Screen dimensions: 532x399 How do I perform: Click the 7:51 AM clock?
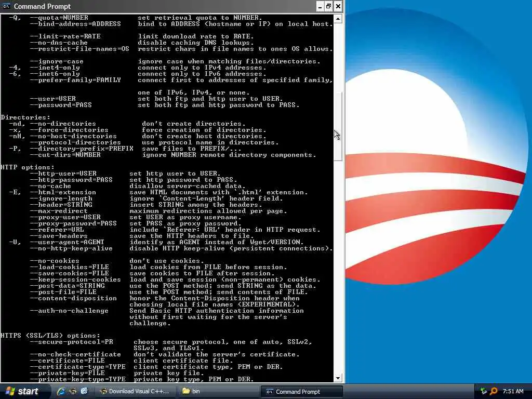[x=513, y=391]
